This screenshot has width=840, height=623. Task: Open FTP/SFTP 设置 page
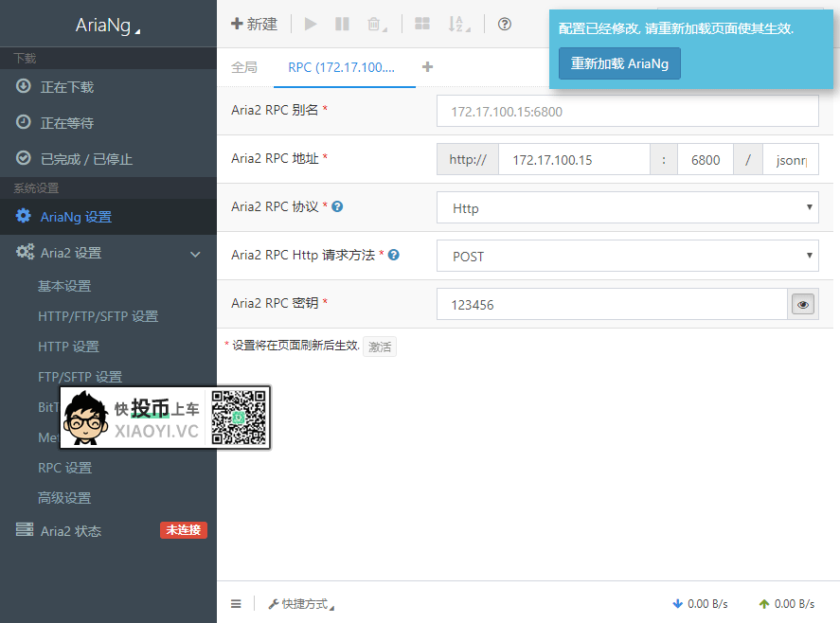(x=80, y=377)
